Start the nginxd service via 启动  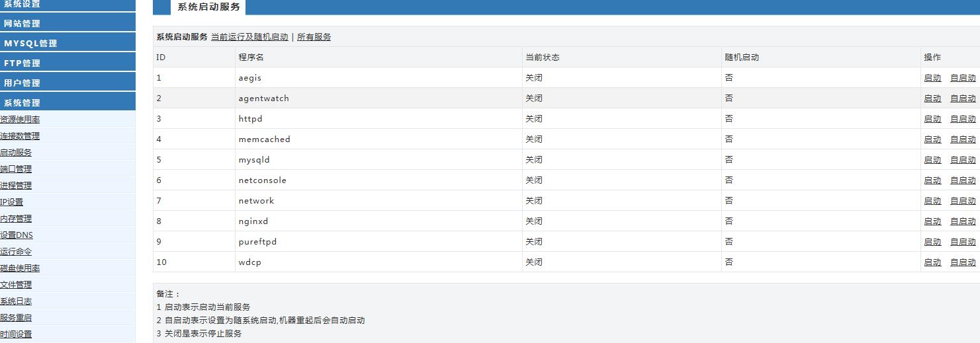pyautogui.click(x=932, y=221)
